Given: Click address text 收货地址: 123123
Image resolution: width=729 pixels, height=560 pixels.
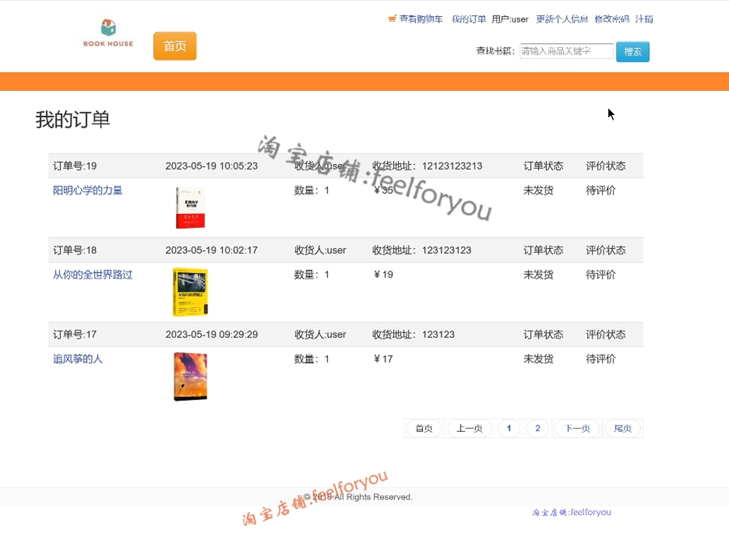Looking at the screenshot, I should [x=414, y=335].
